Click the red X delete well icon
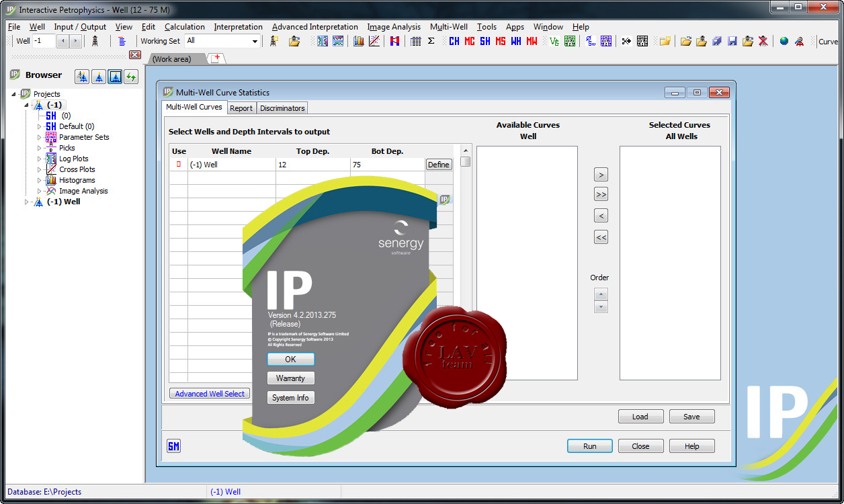The image size is (844, 504). [x=763, y=41]
